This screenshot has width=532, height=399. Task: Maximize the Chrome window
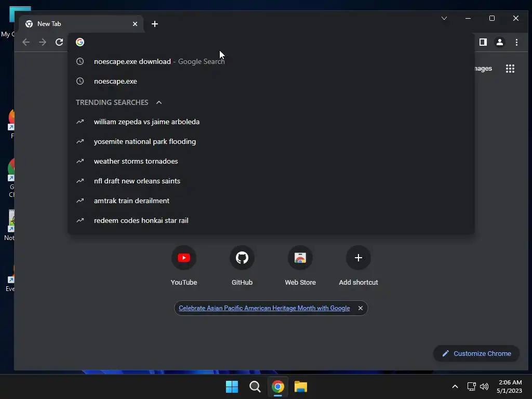(x=491, y=18)
